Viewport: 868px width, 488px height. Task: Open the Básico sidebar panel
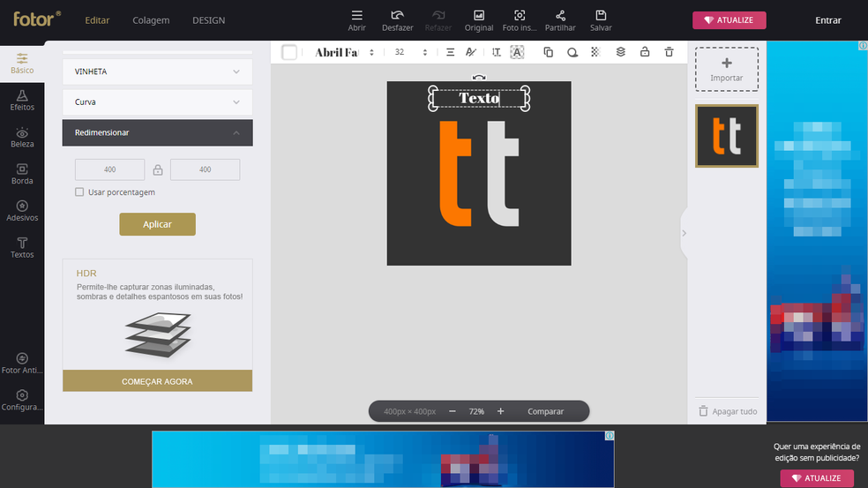[22, 64]
